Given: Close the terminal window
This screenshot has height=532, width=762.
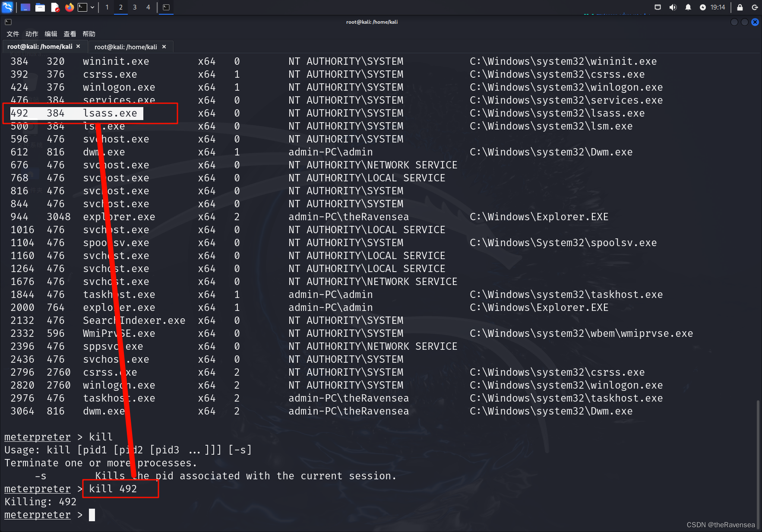Looking at the screenshot, I should [755, 22].
